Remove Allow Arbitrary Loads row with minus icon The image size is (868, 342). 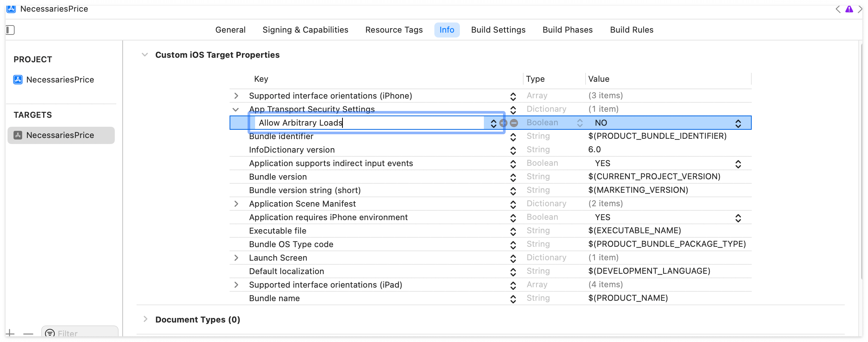click(514, 123)
